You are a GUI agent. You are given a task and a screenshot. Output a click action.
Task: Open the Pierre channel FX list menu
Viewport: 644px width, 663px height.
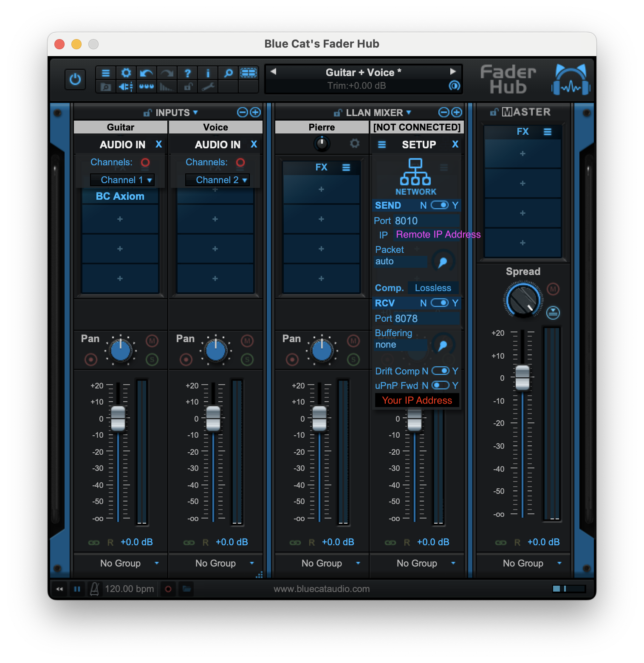pos(346,167)
